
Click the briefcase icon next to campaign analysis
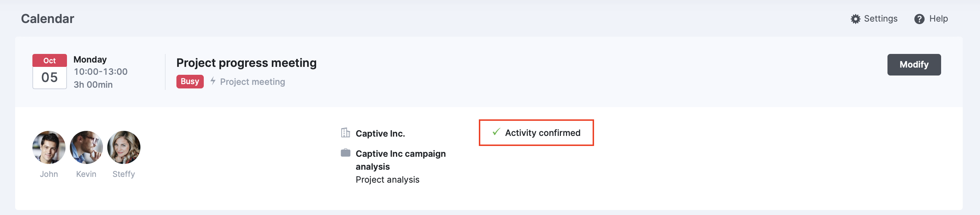point(345,153)
